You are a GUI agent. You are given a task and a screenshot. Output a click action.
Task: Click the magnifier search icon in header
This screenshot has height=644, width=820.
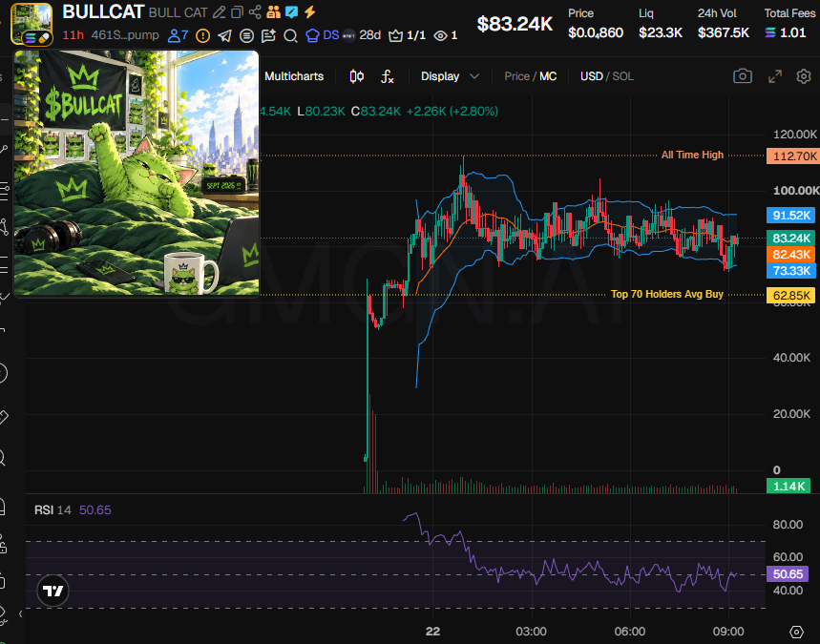(290, 35)
